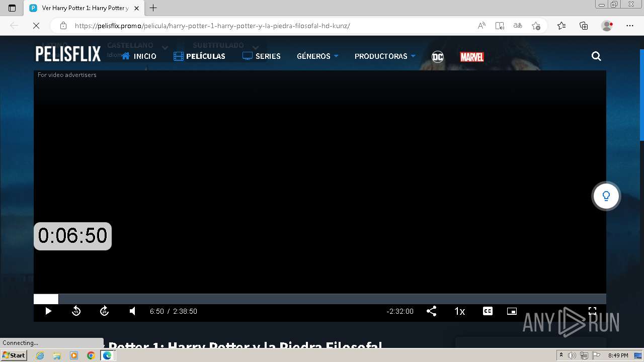644x362 pixels.
Task: Click the elapsed time 6:50 / 2:38:50
Action: (x=173, y=311)
